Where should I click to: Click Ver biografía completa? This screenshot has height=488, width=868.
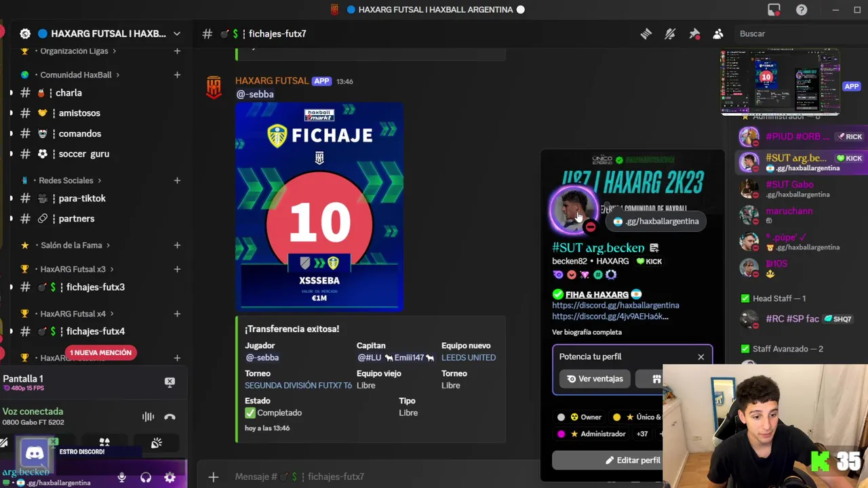[587, 332]
